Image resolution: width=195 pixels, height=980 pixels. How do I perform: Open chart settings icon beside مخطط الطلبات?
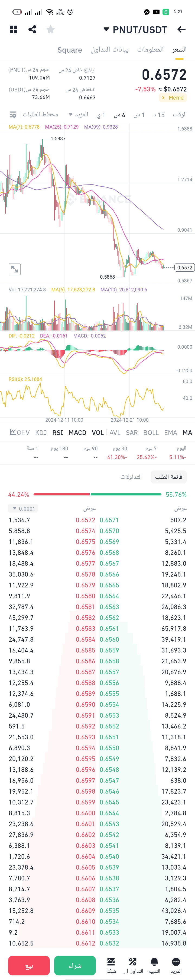click(x=13, y=114)
